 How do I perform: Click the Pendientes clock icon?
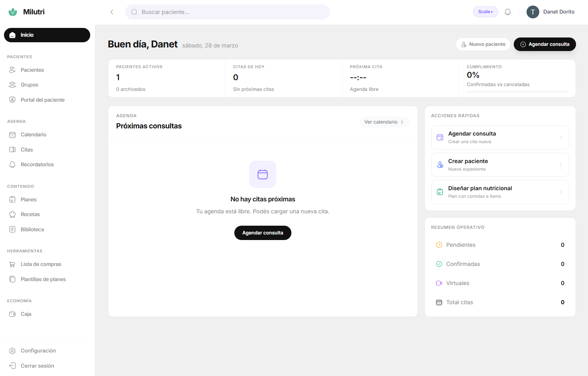(x=439, y=245)
